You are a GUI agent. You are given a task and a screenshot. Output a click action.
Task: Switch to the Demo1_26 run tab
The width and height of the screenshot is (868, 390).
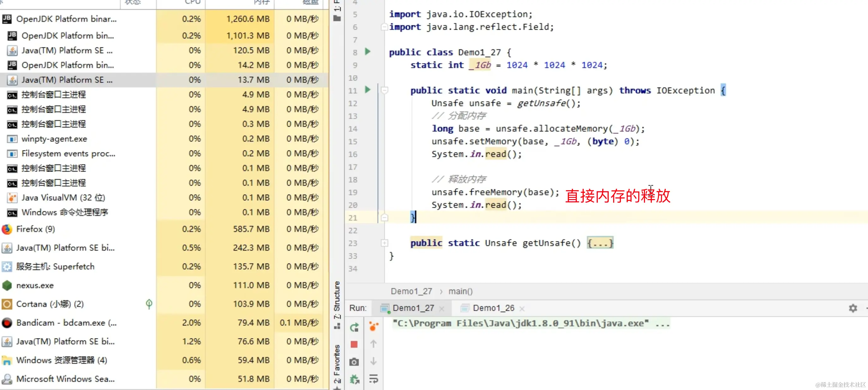493,308
